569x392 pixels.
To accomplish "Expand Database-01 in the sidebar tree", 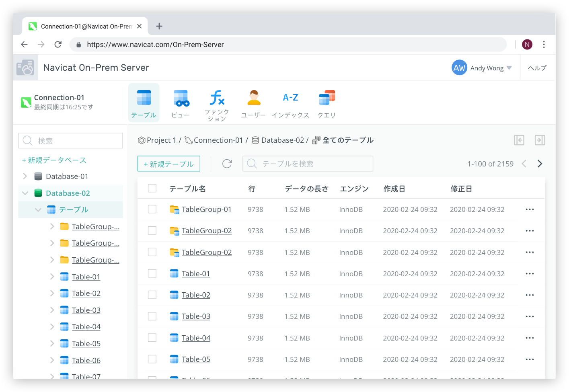I will click(25, 176).
